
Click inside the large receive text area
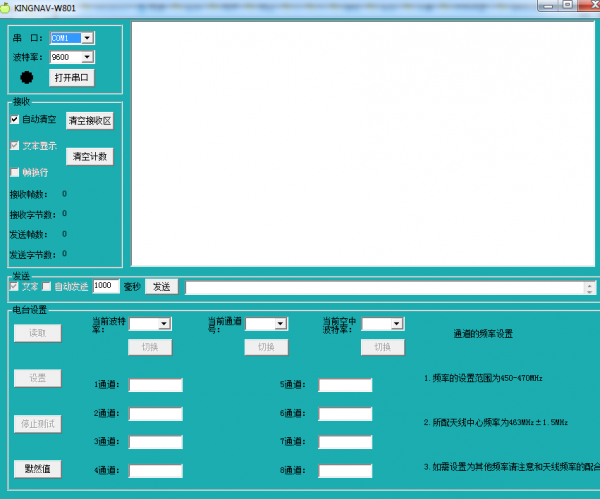click(363, 144)
